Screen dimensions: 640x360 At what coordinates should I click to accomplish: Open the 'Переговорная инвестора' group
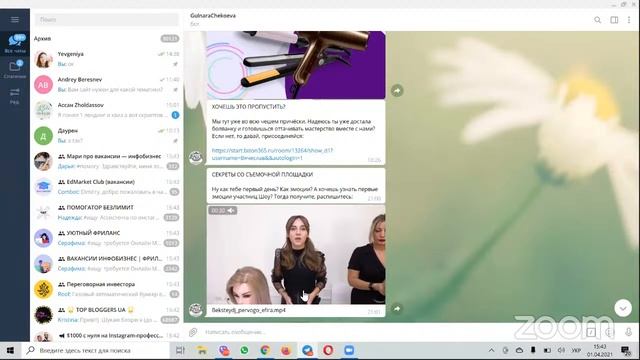coord(107,289)
